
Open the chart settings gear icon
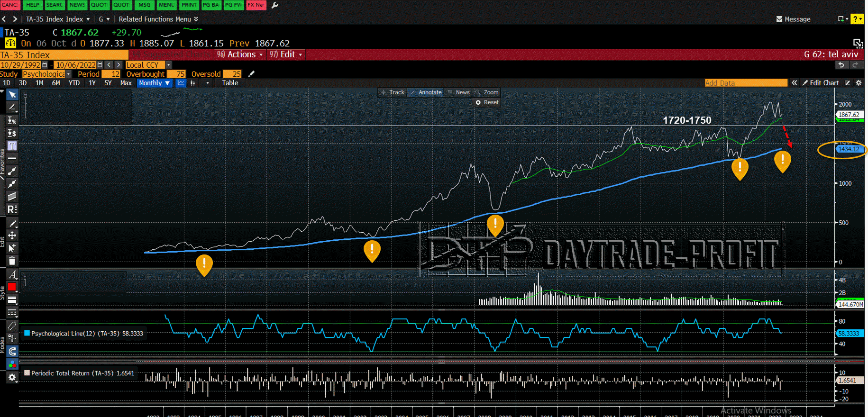point(859,83)
